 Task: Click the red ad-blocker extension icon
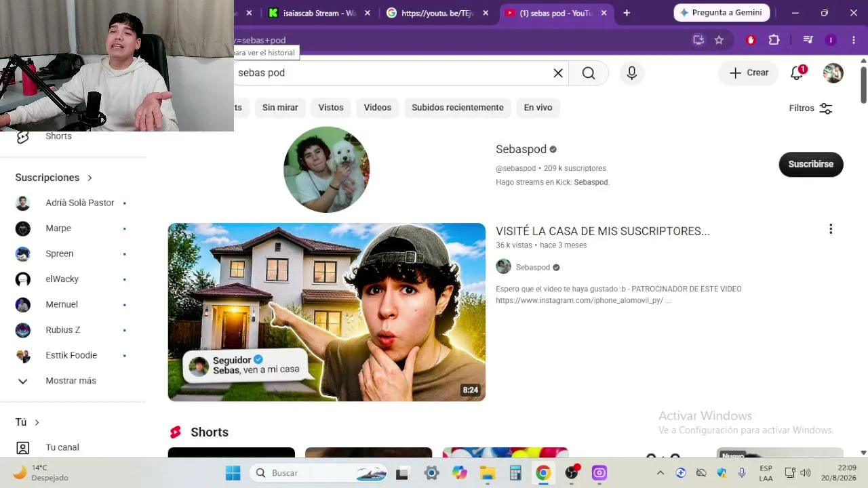click(751, 40)
